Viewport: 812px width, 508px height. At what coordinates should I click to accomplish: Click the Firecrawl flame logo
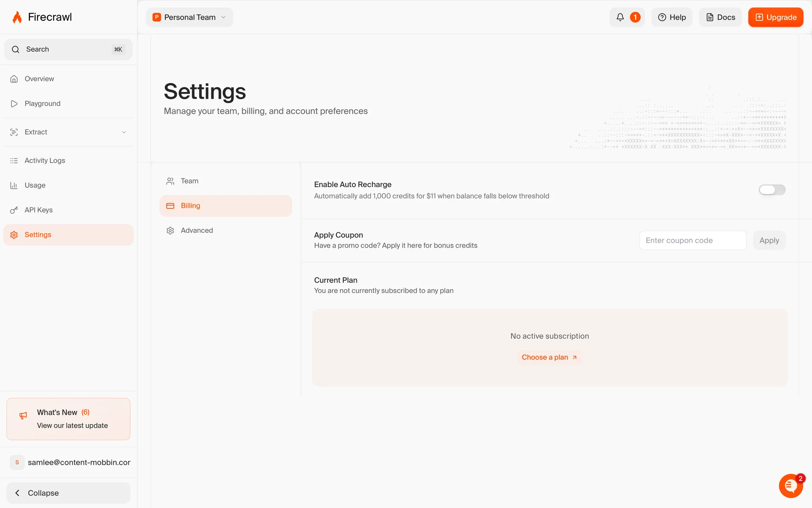pyautogui.click(x=17, y=17)
